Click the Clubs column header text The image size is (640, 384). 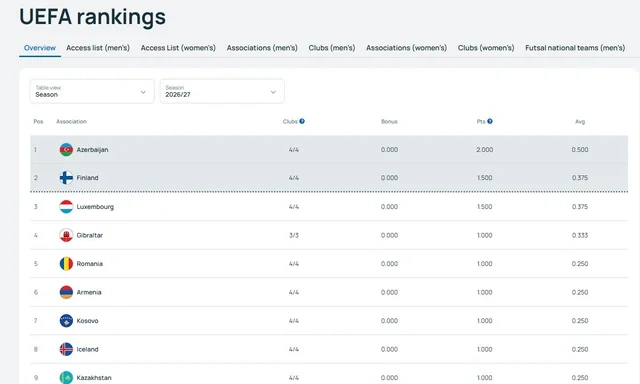click(x=290, y=122)
